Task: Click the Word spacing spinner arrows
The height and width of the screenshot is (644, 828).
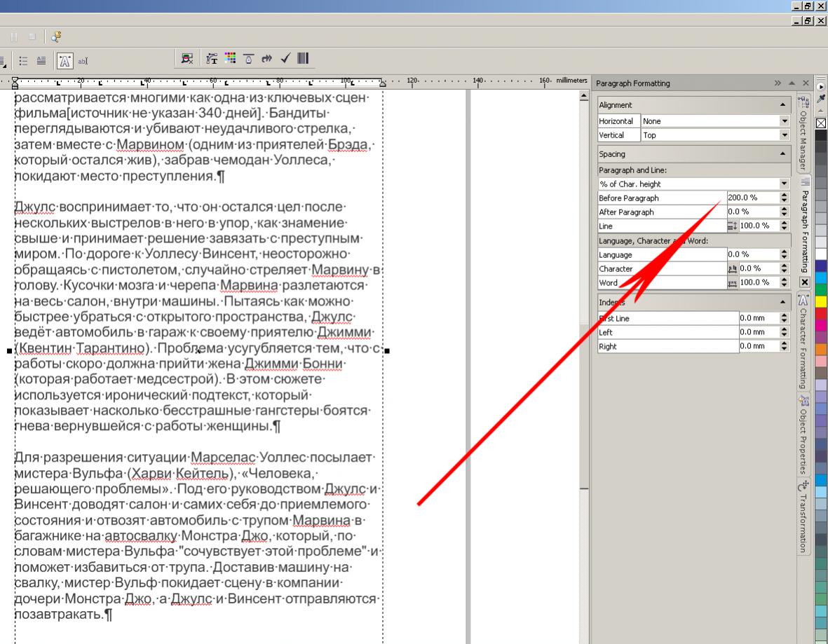Action: 784,282
